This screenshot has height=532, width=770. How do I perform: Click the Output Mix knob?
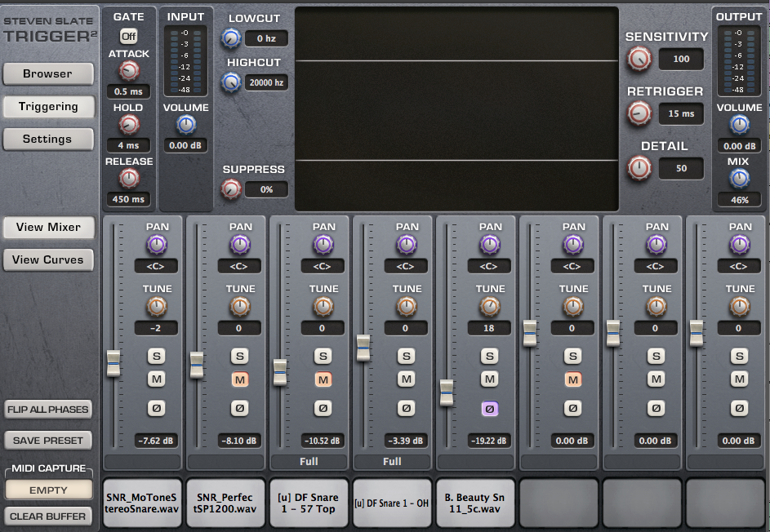pyautogui.click(x=739, y=178)
